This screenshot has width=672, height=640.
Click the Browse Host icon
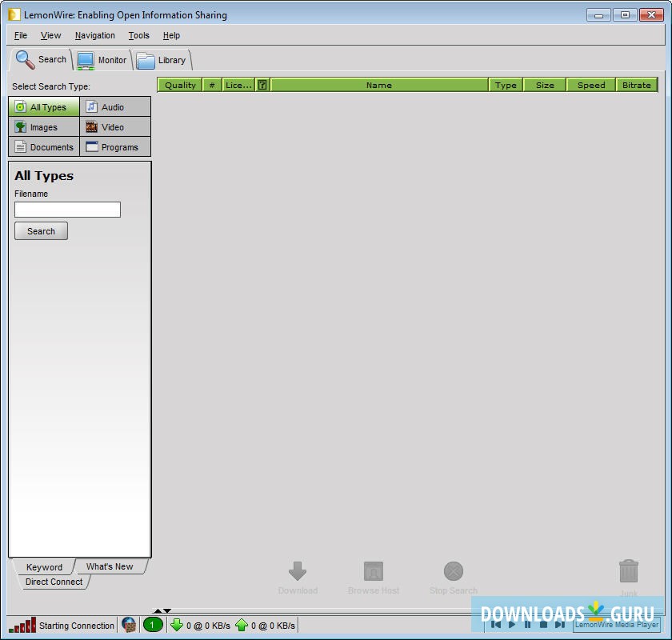(x=373, y=571)
